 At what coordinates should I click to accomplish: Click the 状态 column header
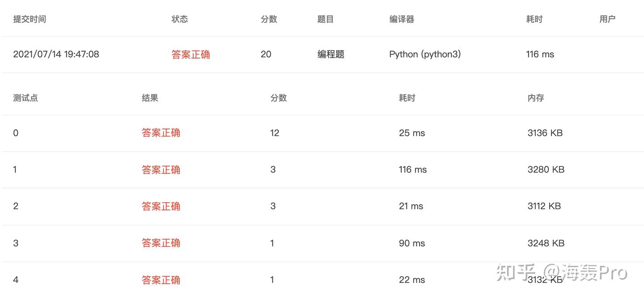pyautogui.click(x=179, y=19)
